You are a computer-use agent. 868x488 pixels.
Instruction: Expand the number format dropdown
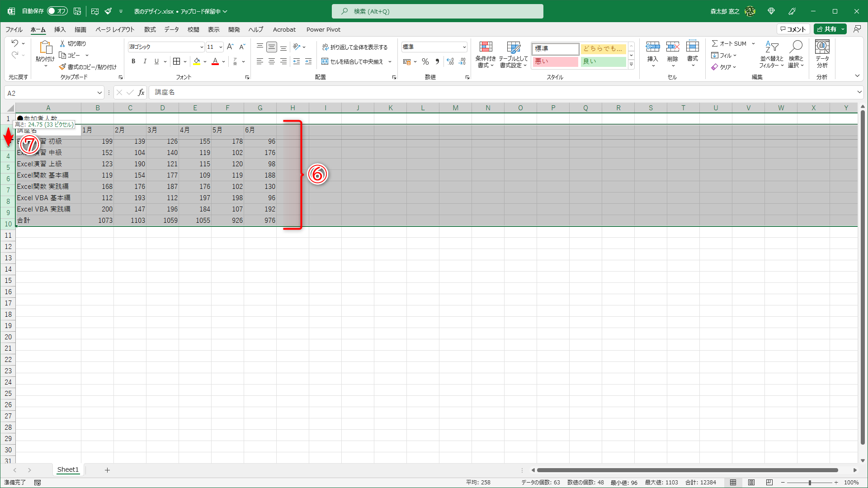pyautogui.click(x=464, y=47)
